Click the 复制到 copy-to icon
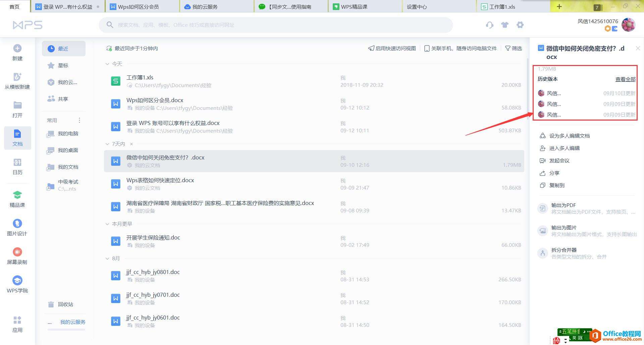The height and width of the screenshot is (345, 644). [542, 185]
